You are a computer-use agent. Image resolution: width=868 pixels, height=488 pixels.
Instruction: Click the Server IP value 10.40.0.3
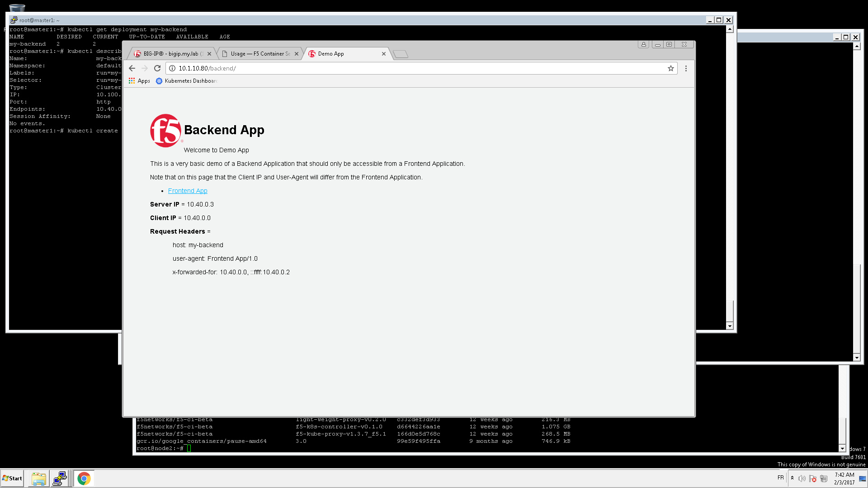(x=200, y=204)
